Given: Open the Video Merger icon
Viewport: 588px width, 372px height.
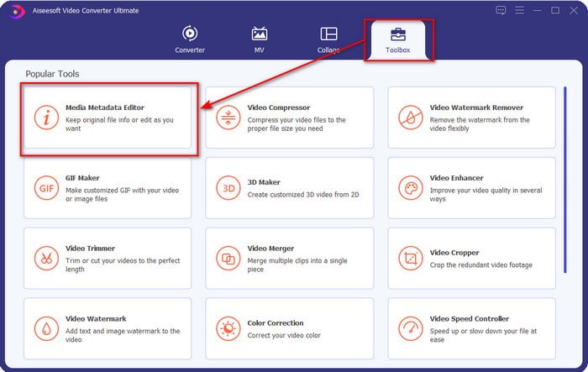Looking at the screenshot, I should (x=228, y=258).
